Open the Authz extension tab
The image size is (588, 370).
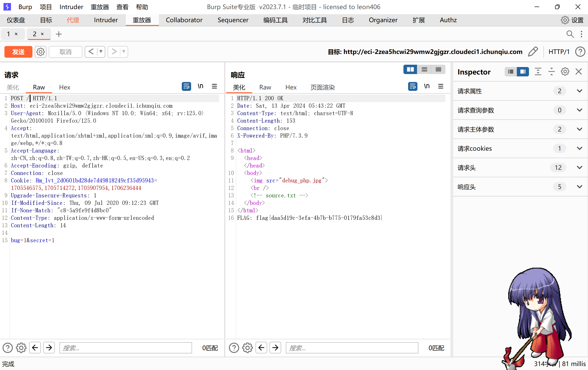pos(448,20)
